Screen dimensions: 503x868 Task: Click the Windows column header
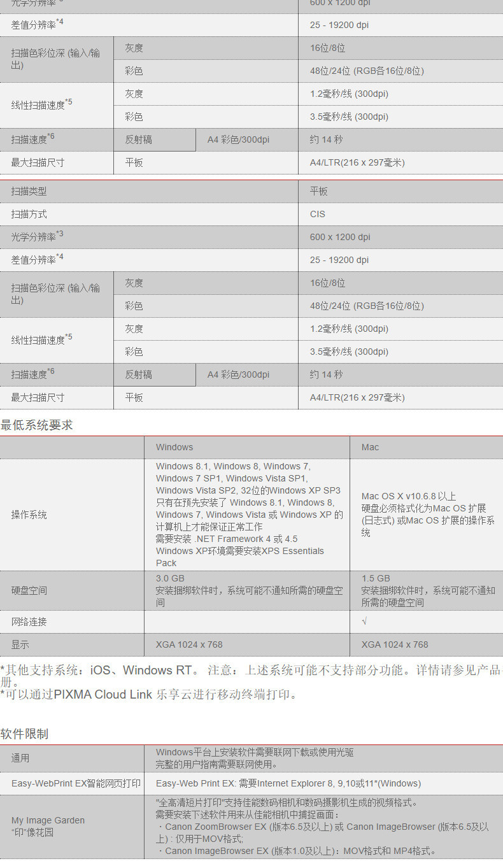pos(174,448)
